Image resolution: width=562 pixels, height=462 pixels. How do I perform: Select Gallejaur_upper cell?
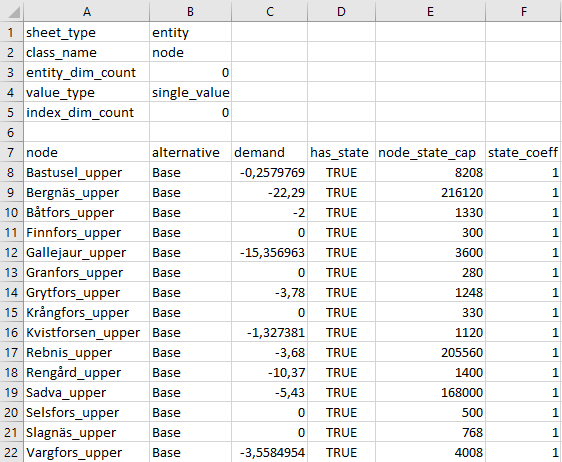(87, 253)
